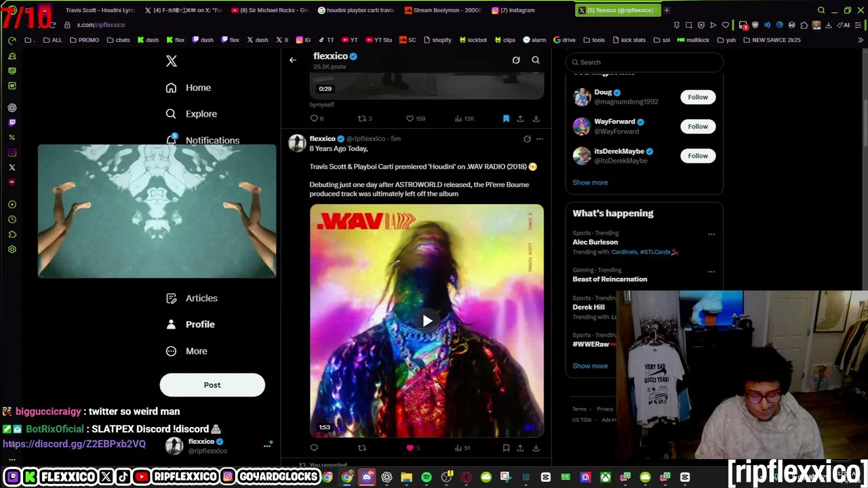Click the Grok icon on the Houdini post
Viewport: 868px width, 488px height.
527,139
